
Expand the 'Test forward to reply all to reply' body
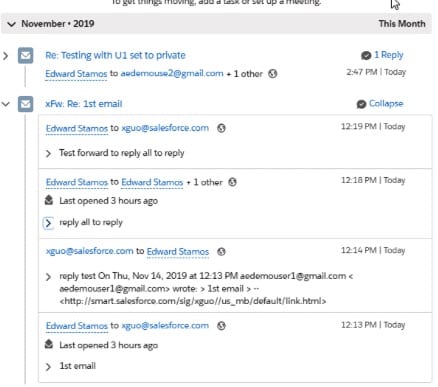pyautogui.click(x=48, y=153)
